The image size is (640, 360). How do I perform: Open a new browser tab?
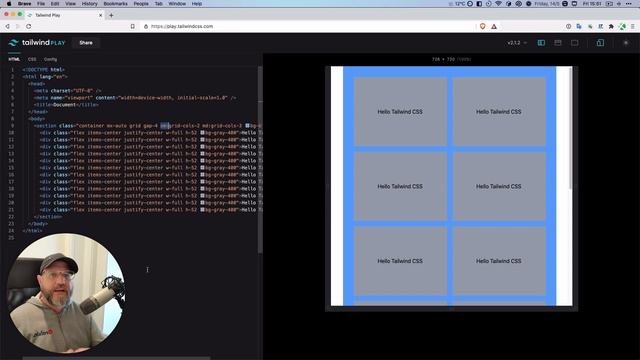click(x=111, y=15)
